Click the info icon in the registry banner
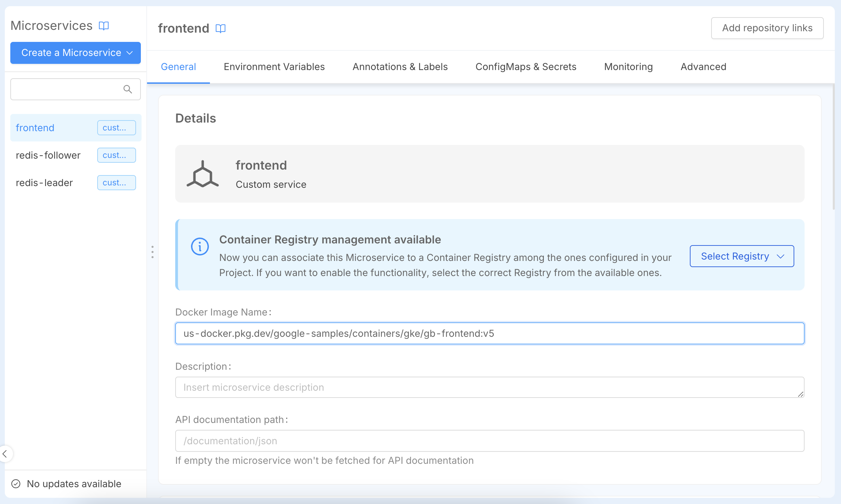This screenshot has width=841, height=504. 200,246
